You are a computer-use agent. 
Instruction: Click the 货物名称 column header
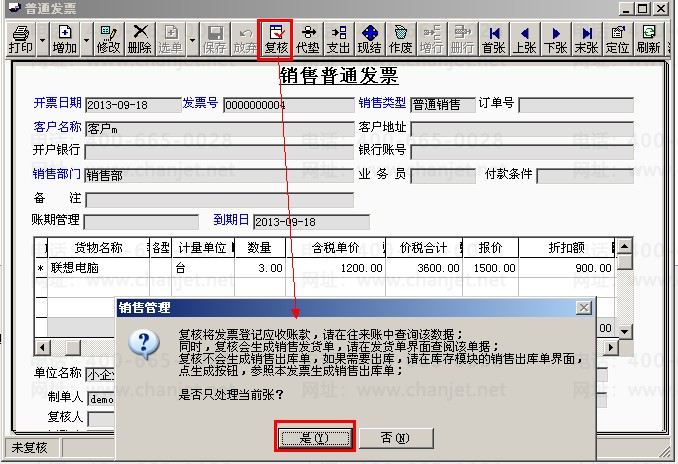[x=99, y=248]
